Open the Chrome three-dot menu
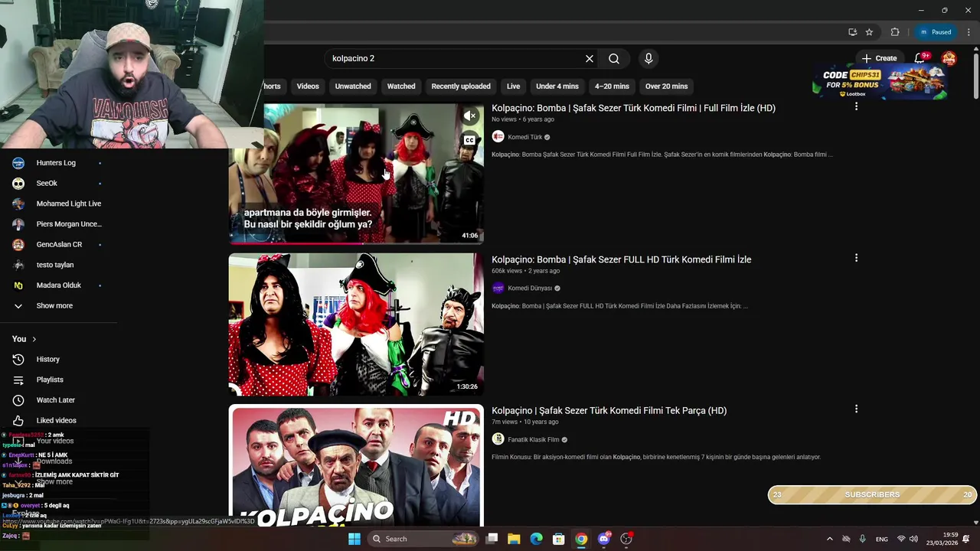The height and width of the screenshot is (551, 980). pos(969,32)
